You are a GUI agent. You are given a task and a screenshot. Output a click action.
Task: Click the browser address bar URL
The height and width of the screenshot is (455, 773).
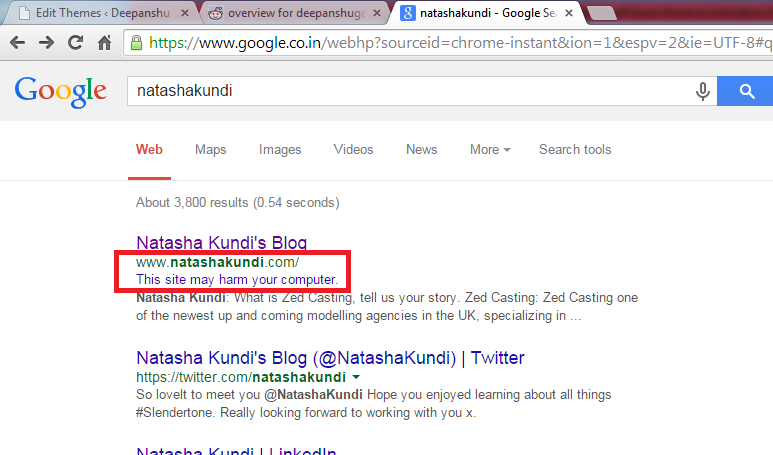tap(450, 44)
